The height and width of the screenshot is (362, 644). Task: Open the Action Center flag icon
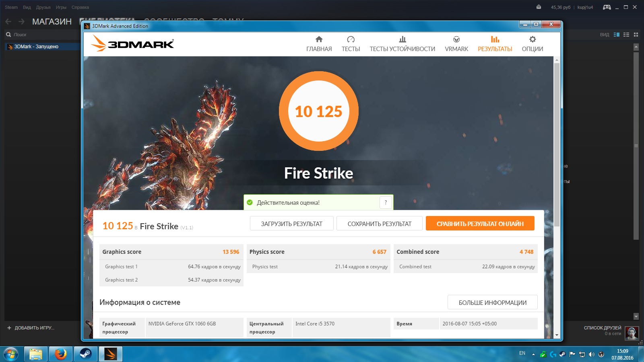[x=572, y=354]
